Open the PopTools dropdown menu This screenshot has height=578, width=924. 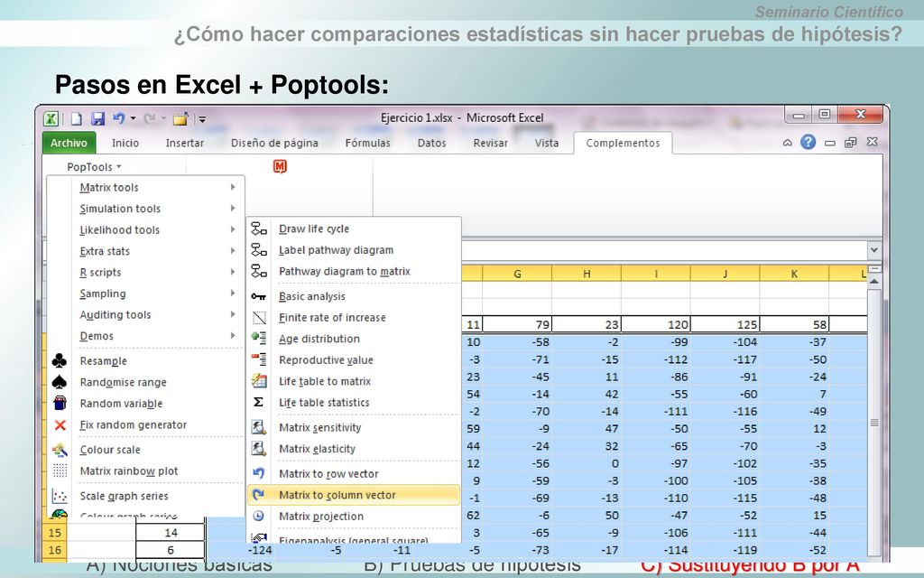[94, 167]
